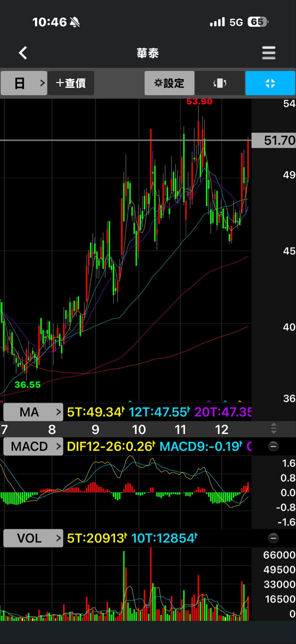Screen dimensions: 296x644
Task: Select the 51.70 current price label
Action: pos(274,140)
